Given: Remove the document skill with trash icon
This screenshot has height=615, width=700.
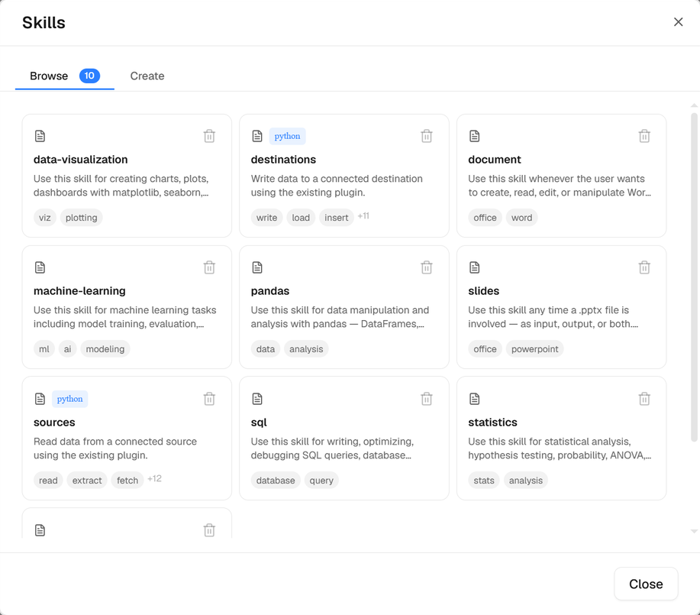Looking at the screenshot, I should (644, 136).
